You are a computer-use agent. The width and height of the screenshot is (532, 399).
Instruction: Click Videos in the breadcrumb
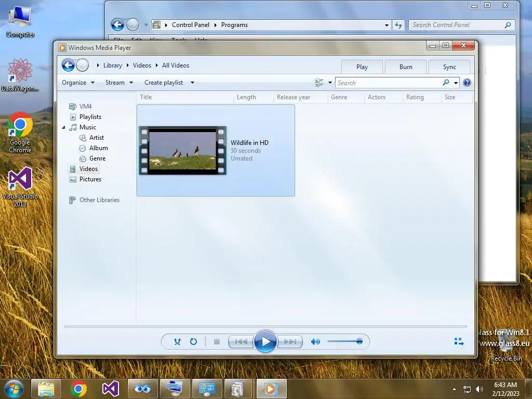pos(142,65)
